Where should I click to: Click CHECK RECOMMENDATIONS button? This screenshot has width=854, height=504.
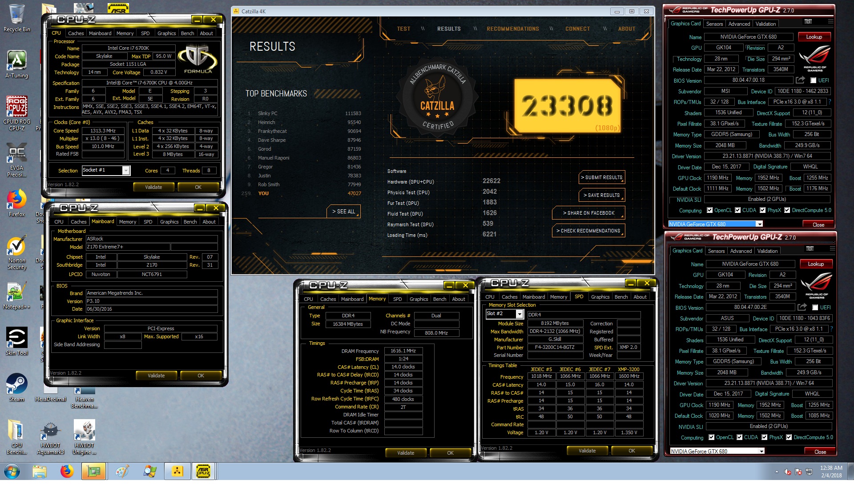pos(588,231)
